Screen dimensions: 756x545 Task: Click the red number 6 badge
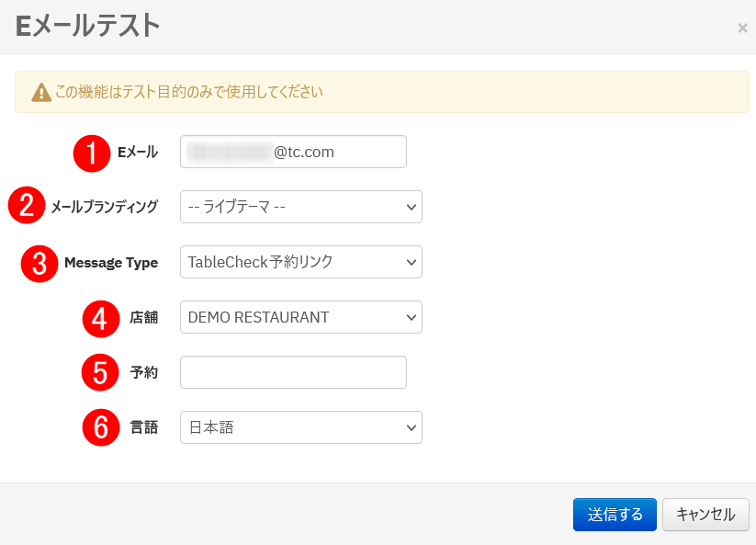click(101, 427)
